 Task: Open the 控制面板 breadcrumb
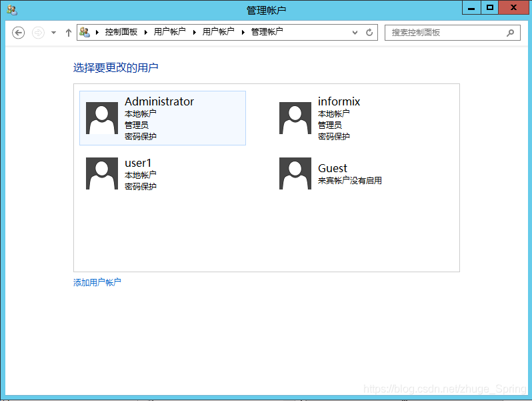click(121, 32)
